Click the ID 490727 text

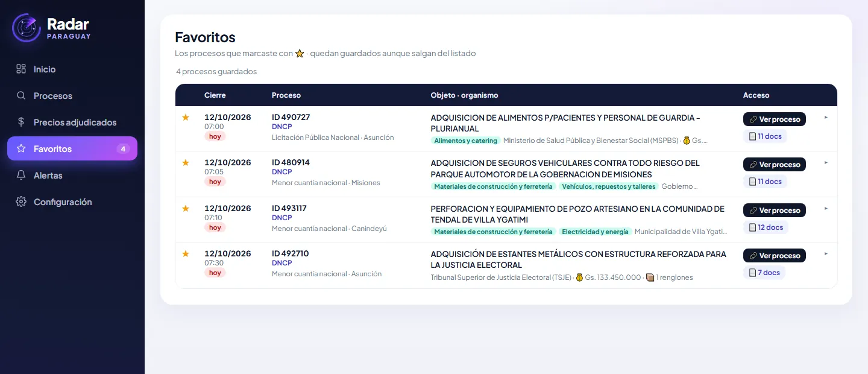pyautogui.click(x=291, y=117)
